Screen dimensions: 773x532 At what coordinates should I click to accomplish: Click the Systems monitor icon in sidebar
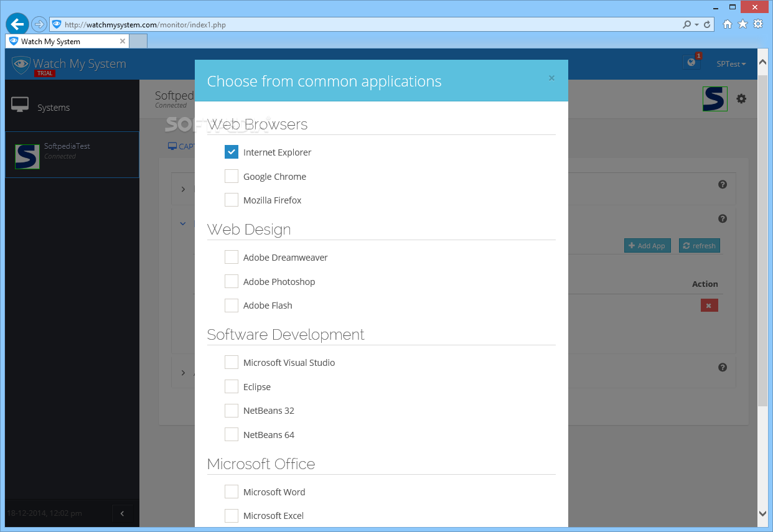[20, 105]
